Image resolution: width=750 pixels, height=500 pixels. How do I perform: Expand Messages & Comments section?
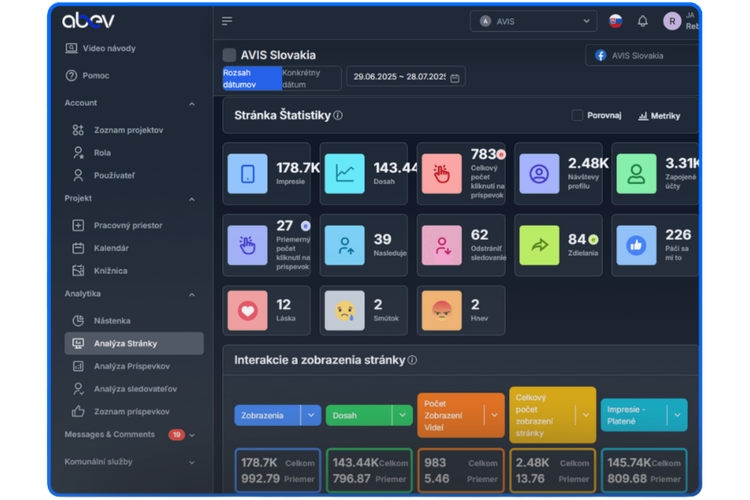(x=192, y=435)
